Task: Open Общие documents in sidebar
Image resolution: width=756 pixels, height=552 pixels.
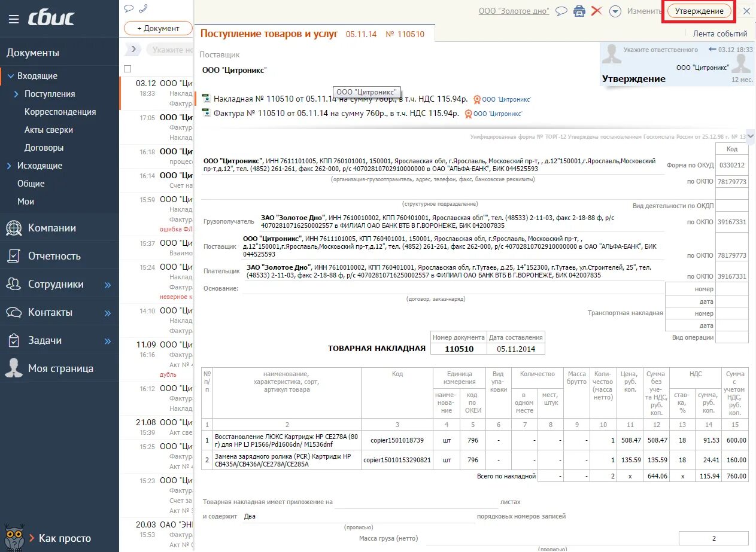Action: click(31, 184)
